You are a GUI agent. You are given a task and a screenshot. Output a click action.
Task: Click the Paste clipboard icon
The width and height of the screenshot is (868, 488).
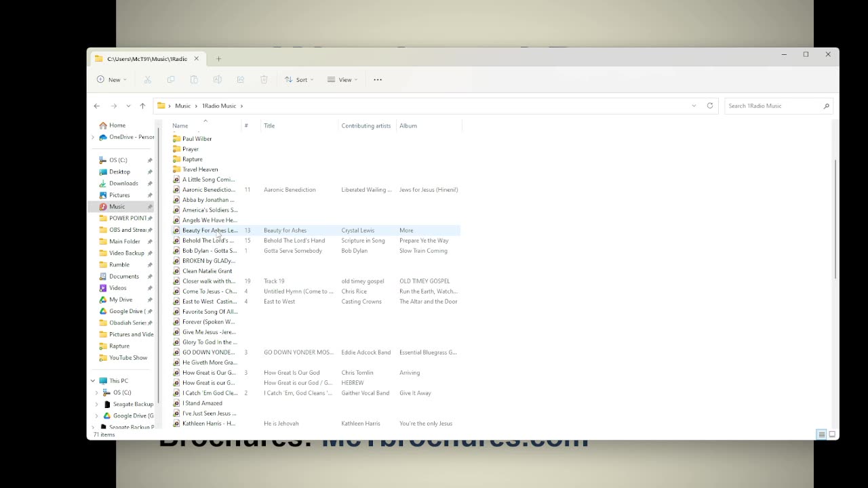(194, 79)
